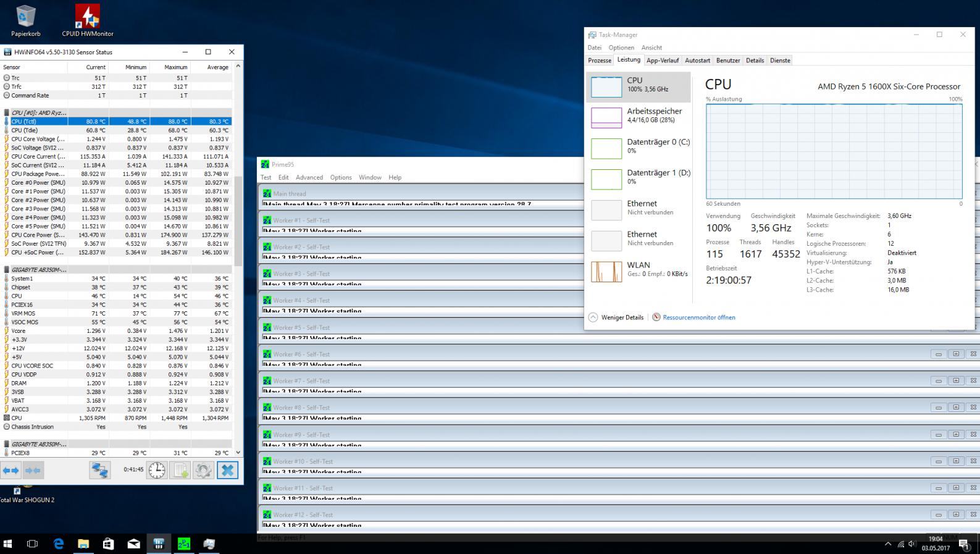Switch to Autostart tab
This screenshot has width=980, height=554.
(x=697, y=61)
